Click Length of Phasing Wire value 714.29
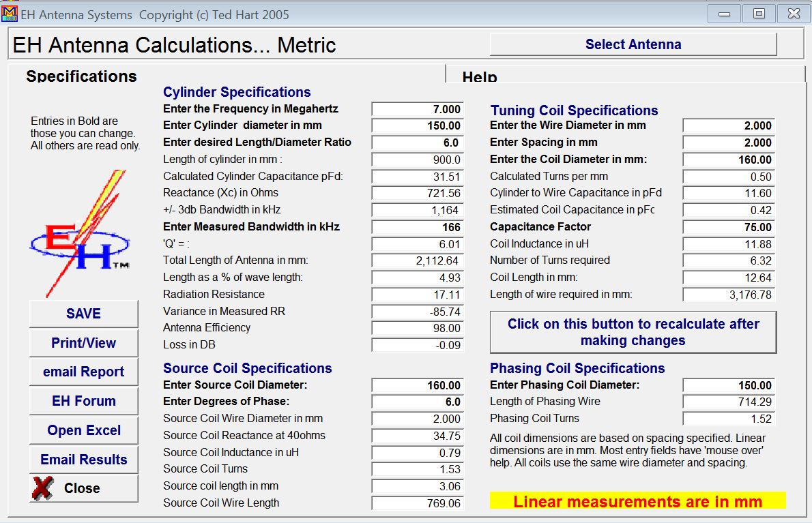Image resolution: width=812 pixels, height=523 pixels. pyautogui.click(x=729, y=402)
